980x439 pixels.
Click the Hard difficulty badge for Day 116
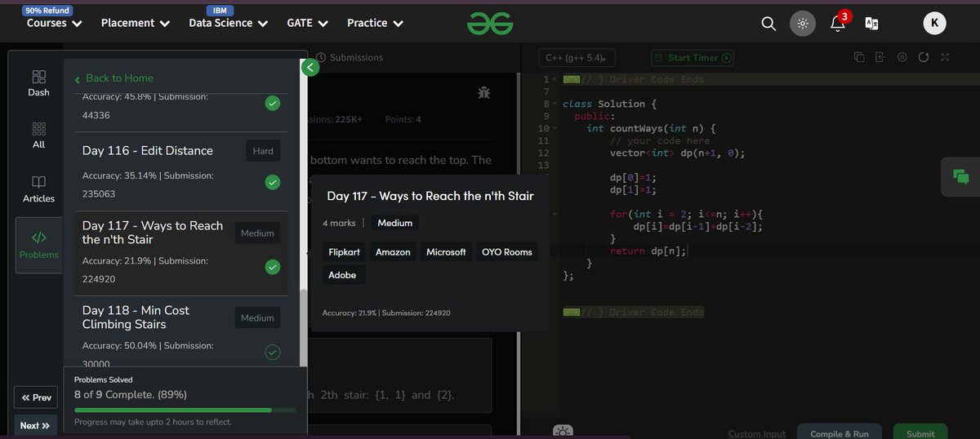263,151
